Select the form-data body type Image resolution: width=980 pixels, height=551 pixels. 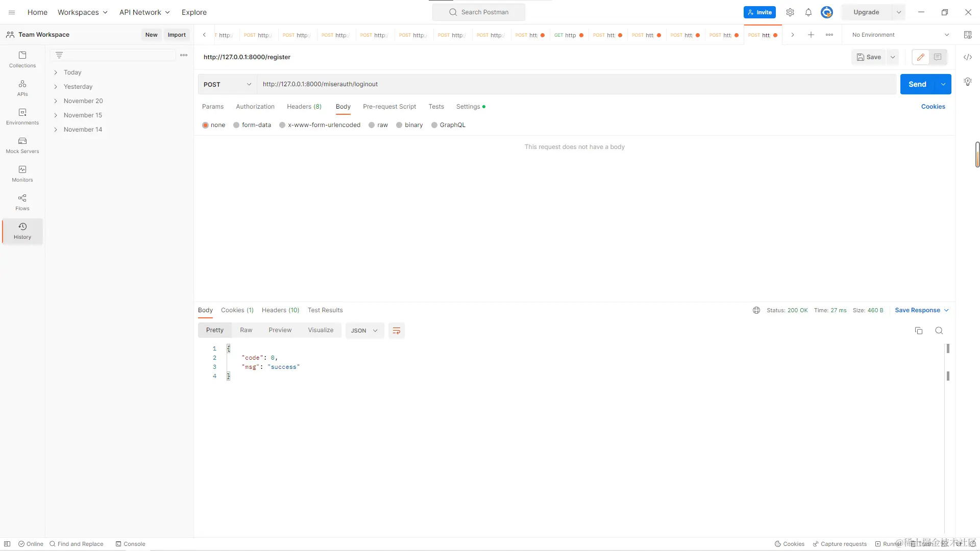[236, 125]
